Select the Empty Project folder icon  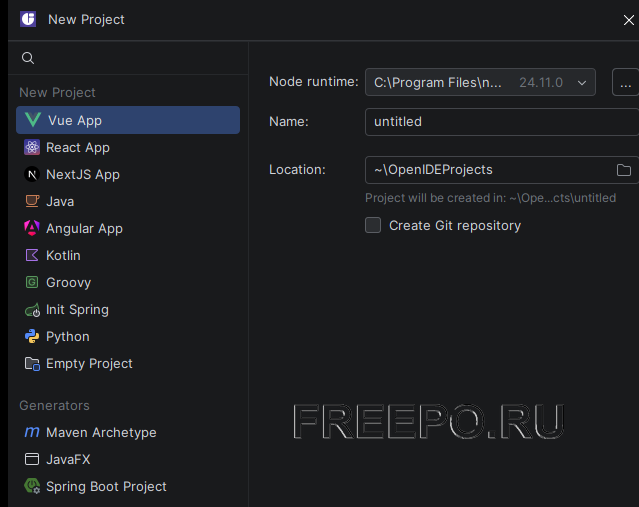[x=32, y=364]
